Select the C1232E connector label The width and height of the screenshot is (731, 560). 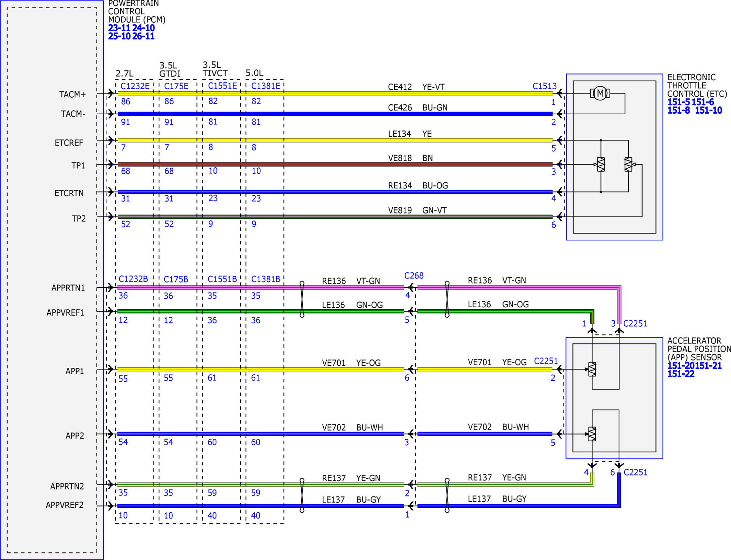[135, 86]
